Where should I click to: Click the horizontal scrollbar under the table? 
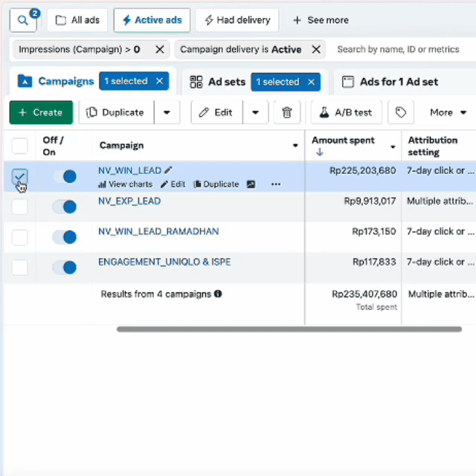pos(289,329)
